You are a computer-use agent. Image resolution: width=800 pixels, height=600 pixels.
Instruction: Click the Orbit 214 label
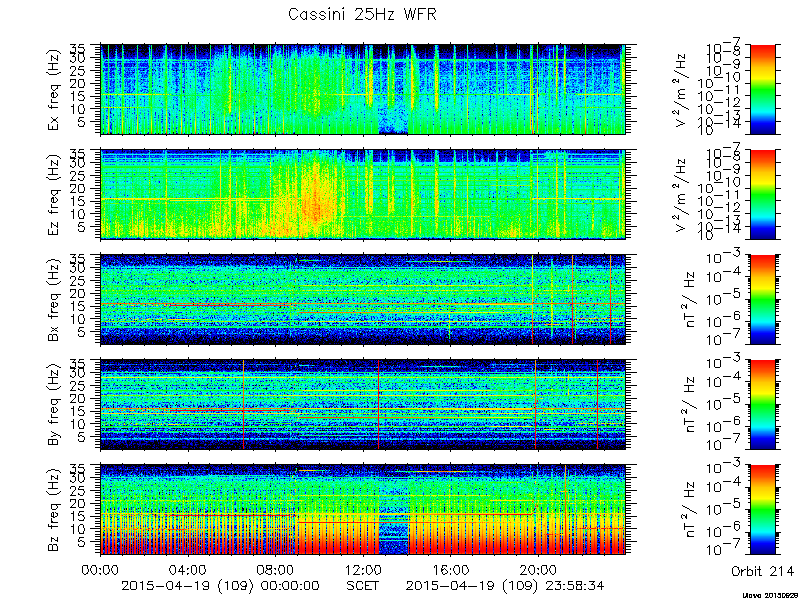(762, 571)
